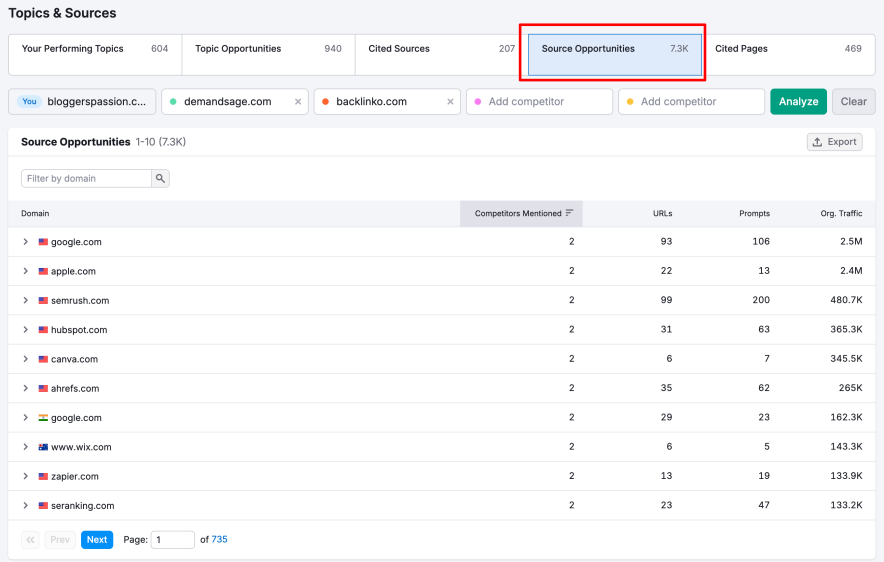The height and width of the screenshot is (562, 884).
Task: Remove backlinko.com competitor with X icon
Action: (450, 102)
